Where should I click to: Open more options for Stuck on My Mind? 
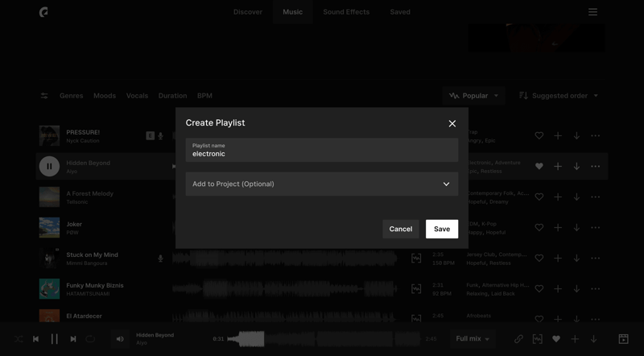tap(595, 259)
